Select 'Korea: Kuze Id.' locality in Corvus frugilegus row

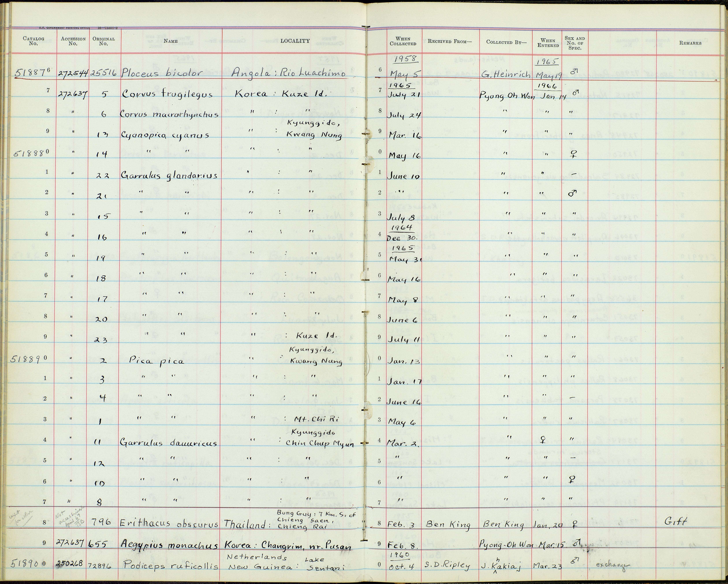(x=281, y=94)
